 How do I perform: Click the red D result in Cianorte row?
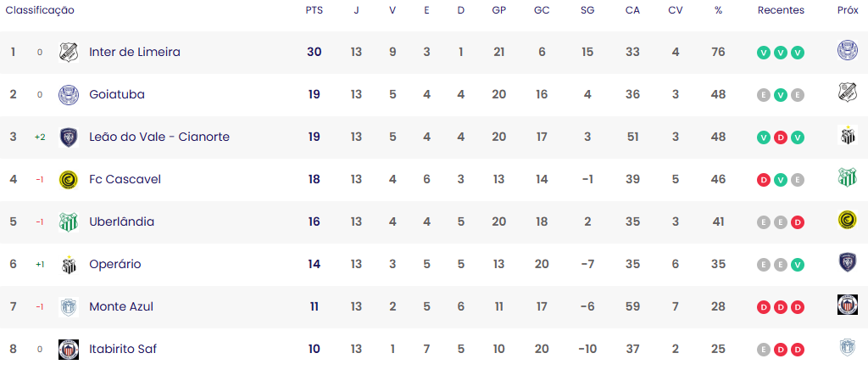(x=781, y=138)
